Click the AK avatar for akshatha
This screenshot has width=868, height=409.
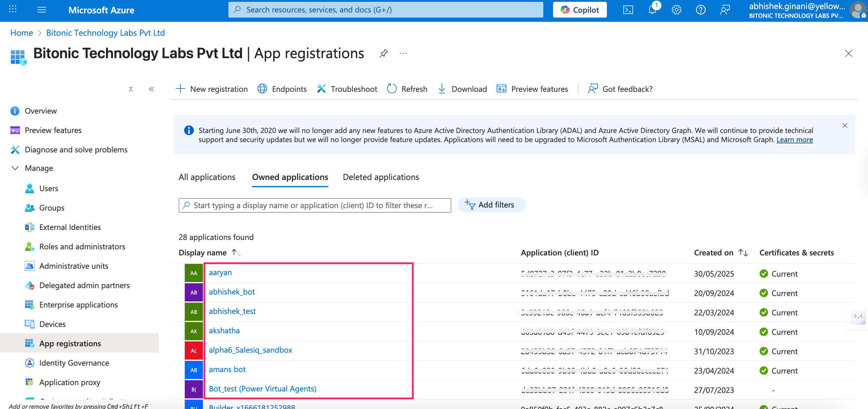tap(194, 331)
